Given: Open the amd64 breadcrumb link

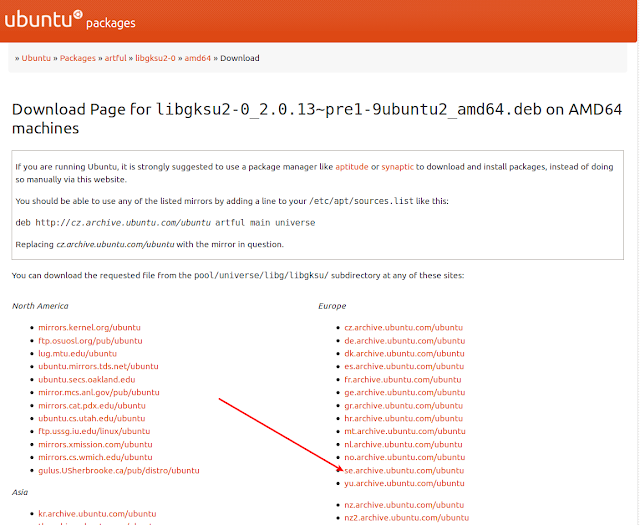Looking at the screenshot, I should tap(198, 58).
